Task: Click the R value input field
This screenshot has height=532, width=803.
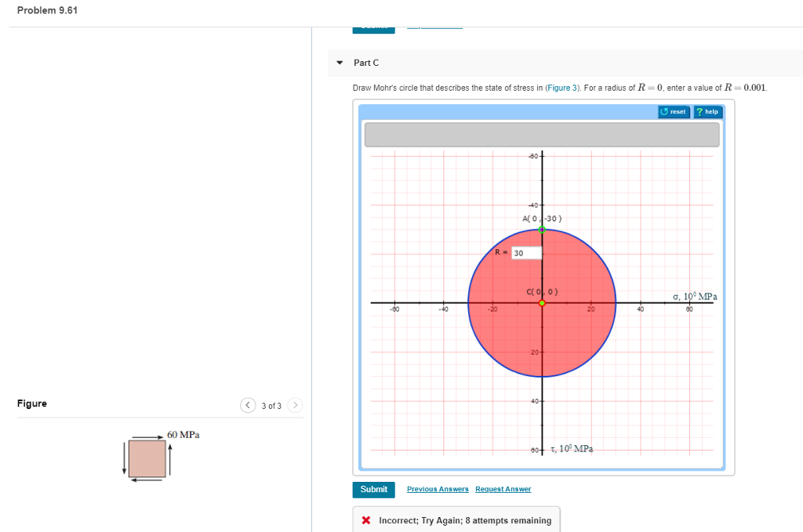Action: tap(525, 252)
